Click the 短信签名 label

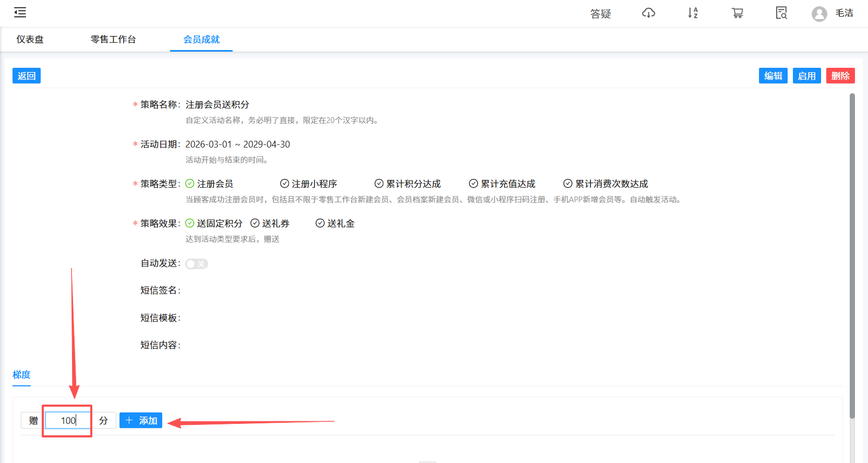[x=160, y=290]
